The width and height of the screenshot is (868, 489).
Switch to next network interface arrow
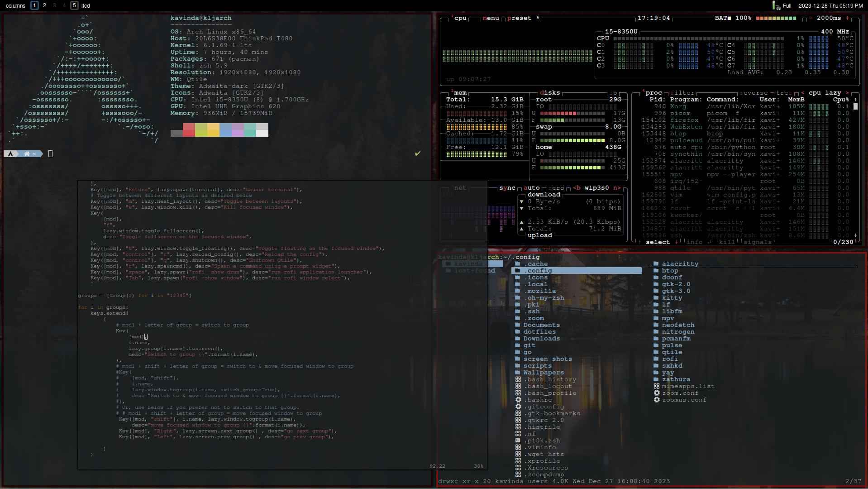click(616, 188)
